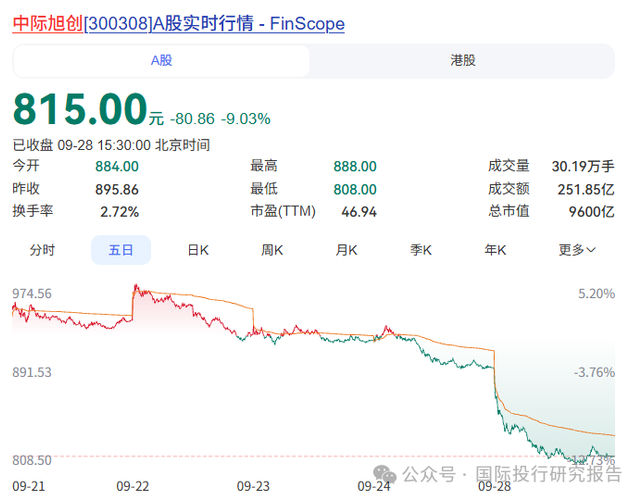Select the 五日 chart period
The height and width of the screenshot is (500, 643).
click(121, 250)
